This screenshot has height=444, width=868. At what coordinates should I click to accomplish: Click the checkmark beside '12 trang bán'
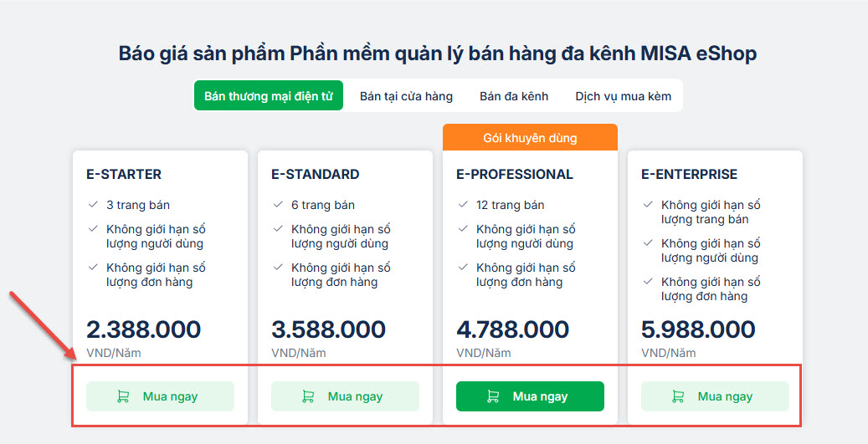point(463,205)
